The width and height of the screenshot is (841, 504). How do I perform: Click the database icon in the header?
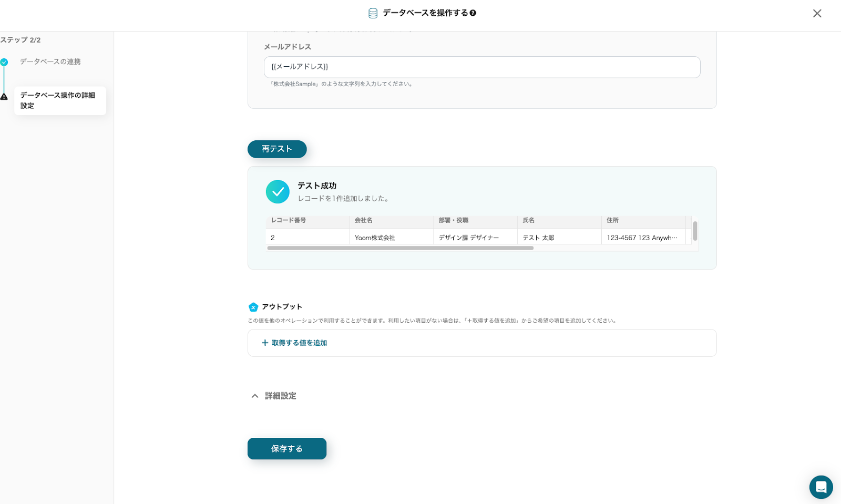coord(373,13)
